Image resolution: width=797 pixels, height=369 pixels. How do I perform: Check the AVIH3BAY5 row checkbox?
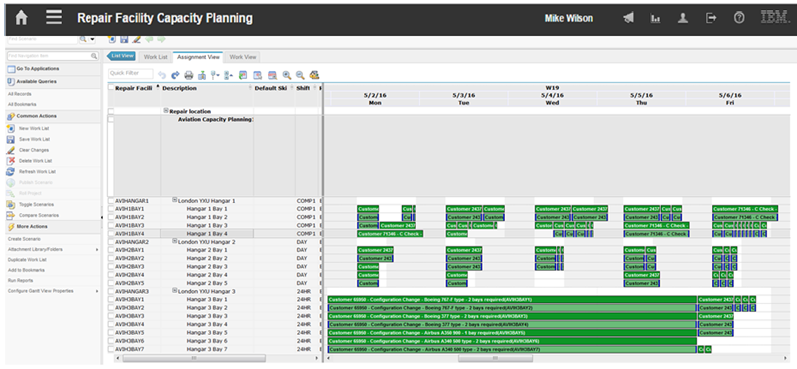tap(111, 332)
